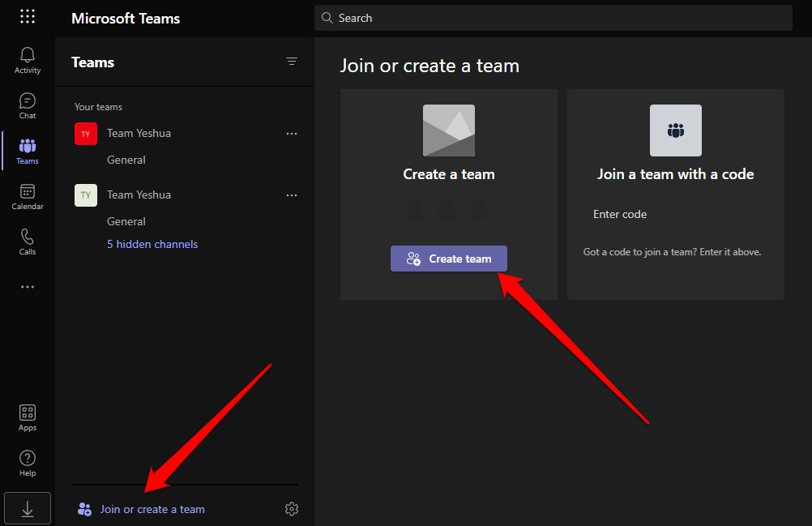This screenshot has width=812, height=526.
Task: Click the Create a team card heading
Action: pos(448,174)
